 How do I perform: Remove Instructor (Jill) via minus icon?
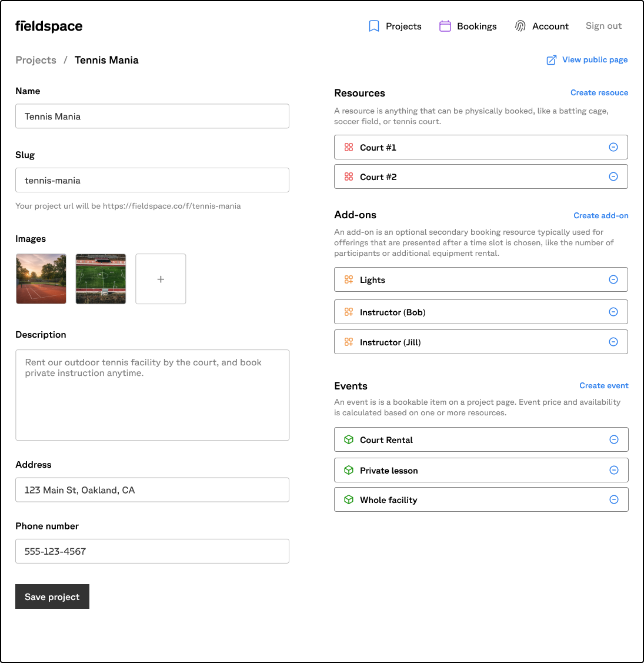pos(613,342)
